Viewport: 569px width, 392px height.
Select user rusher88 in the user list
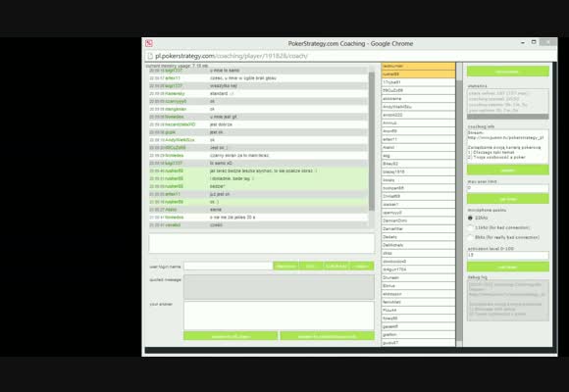tap(418, 73)
